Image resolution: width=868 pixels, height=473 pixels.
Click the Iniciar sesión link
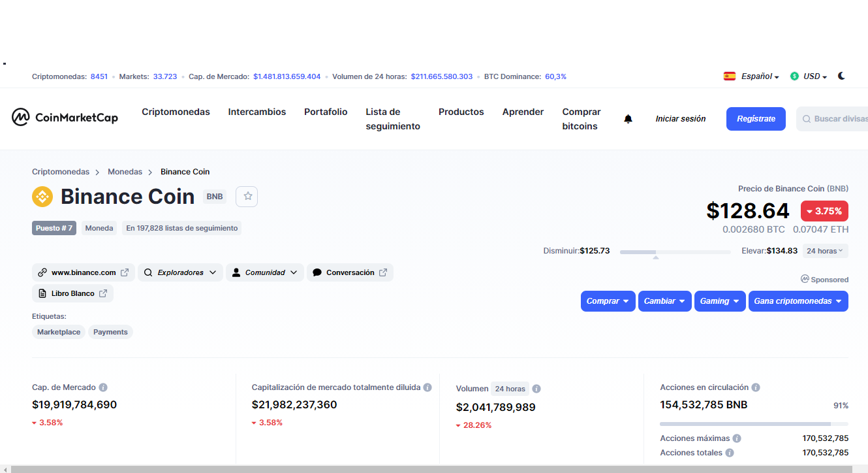[x=681, y=119]
